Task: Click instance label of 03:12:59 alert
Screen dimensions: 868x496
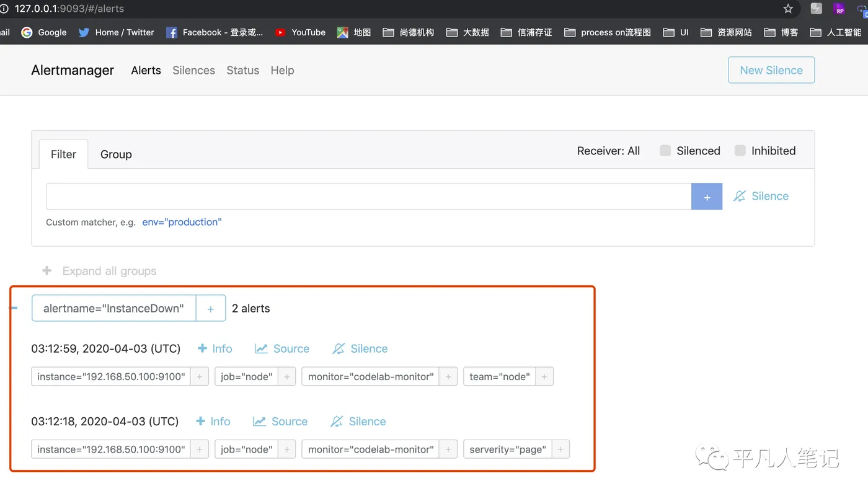Action: tap(111, 376)
